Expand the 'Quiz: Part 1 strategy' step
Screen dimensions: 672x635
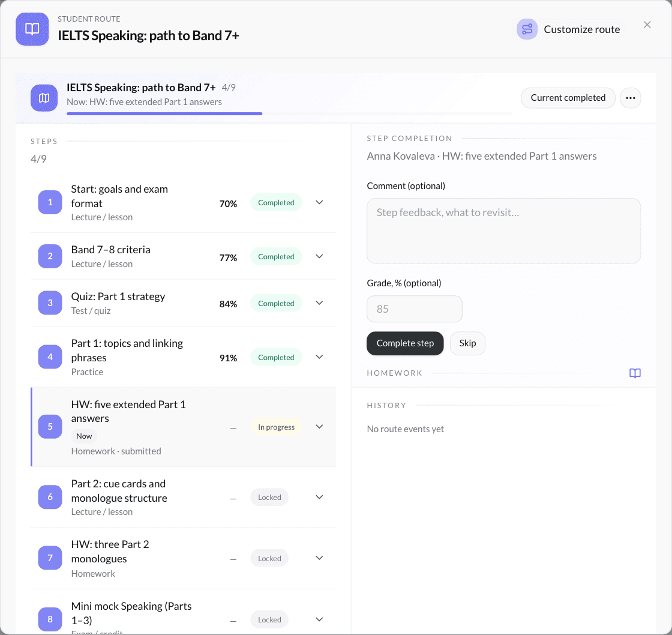click(x=319, y=302)
